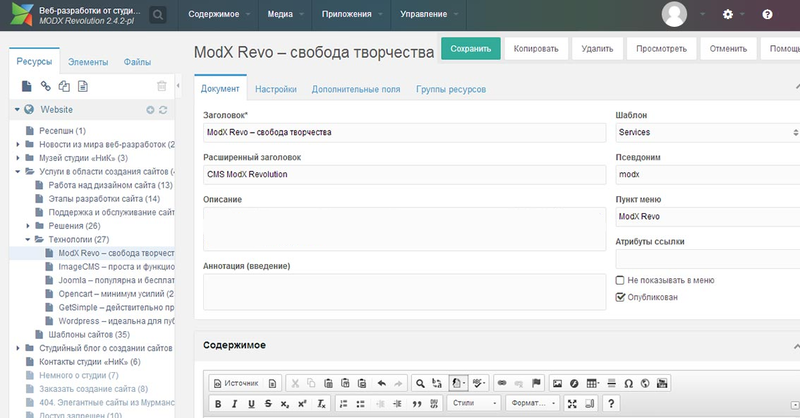Open the Шаблон dropdown showing Services
Viewport: 800px width, 418px height.
[706, 132]
